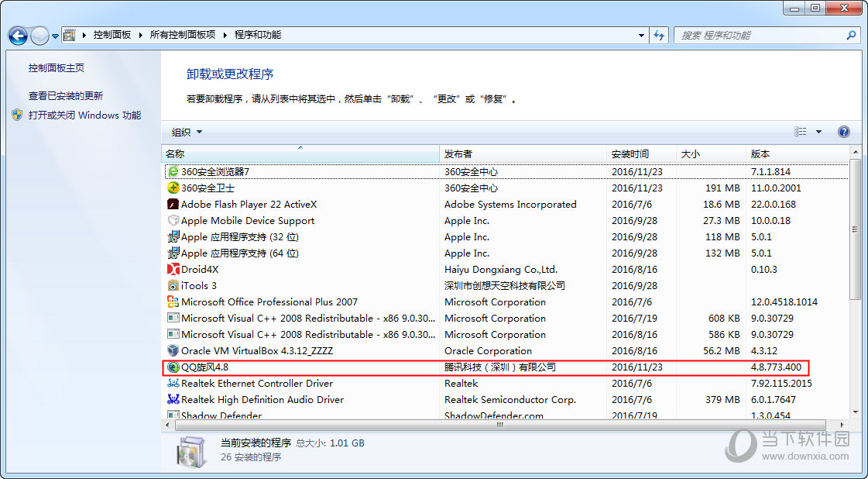This screenshot has height=479, width=868.
Task: Click the Realtek Ethernet Controller Driver icon
Action: click(x=173, y=383)
